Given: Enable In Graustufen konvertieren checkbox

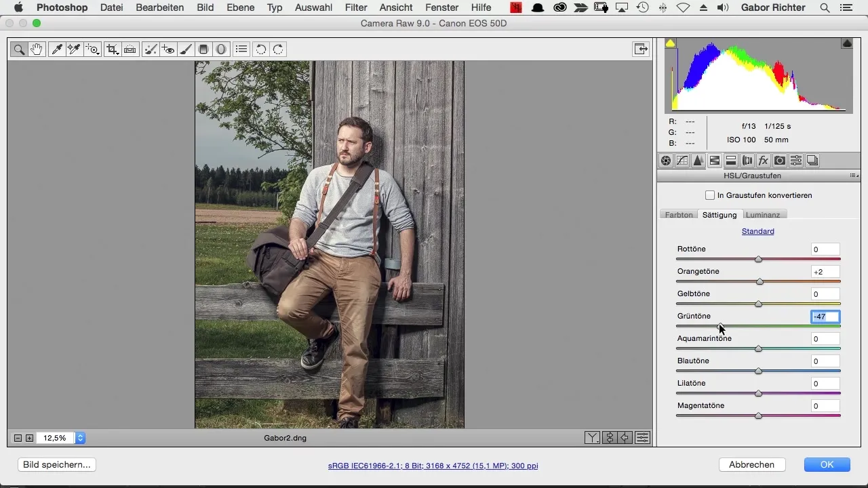Looking at the screenshot, I should (710, 195).
